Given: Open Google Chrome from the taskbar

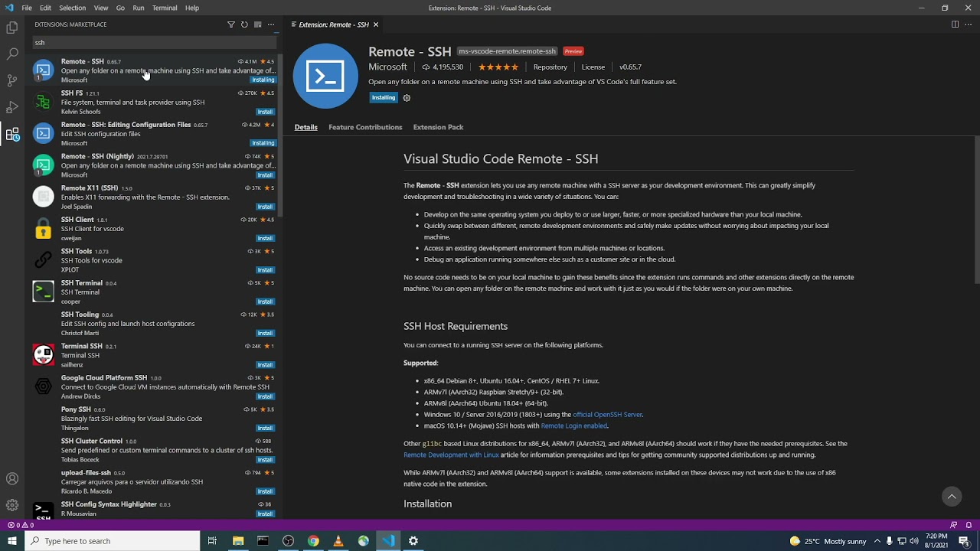Looking at the screenshot, I should (313, 541).
